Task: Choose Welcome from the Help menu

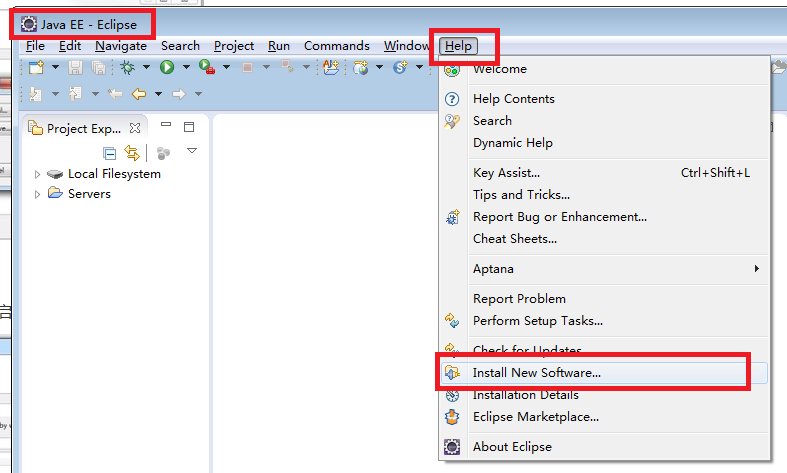Action: [604, 69]
